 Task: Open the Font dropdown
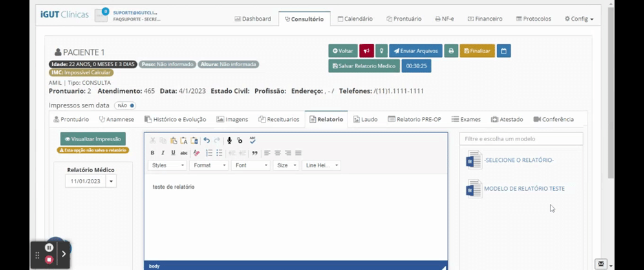(250, 165)
